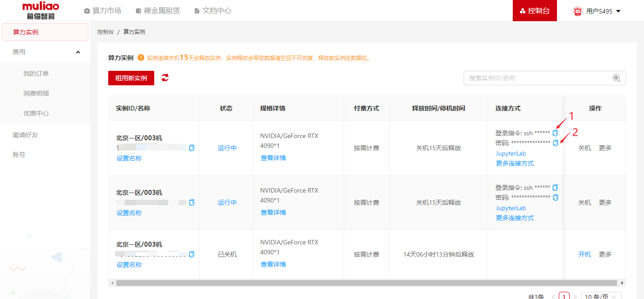Select 我的订单 in the sidebar
Screen dimensions: 644x299
[x=36, y=74]
